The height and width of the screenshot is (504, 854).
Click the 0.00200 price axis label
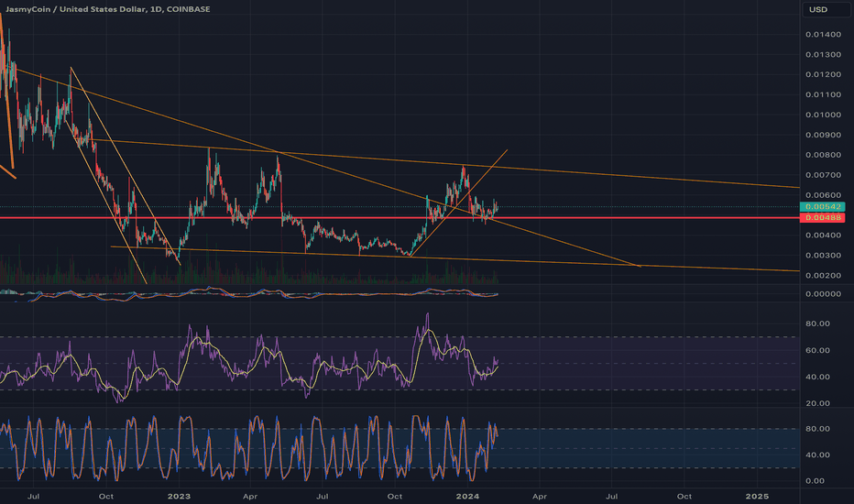pos(823,276)
